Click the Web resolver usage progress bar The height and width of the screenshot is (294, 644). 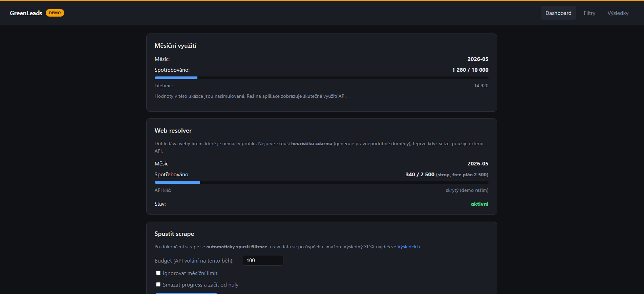tap(321, 182)
